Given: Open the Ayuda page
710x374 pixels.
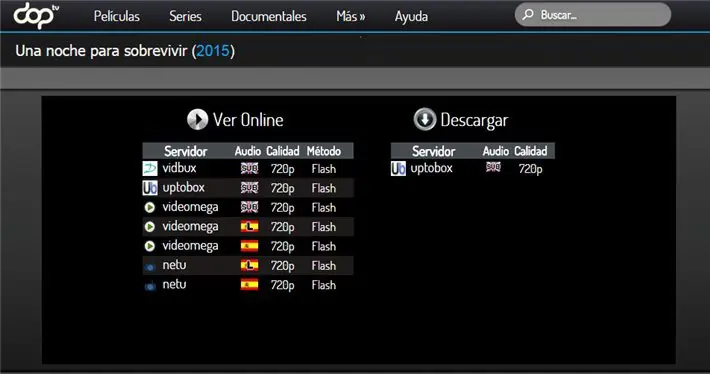Looking at the screenshot, I should pos(411,16).
